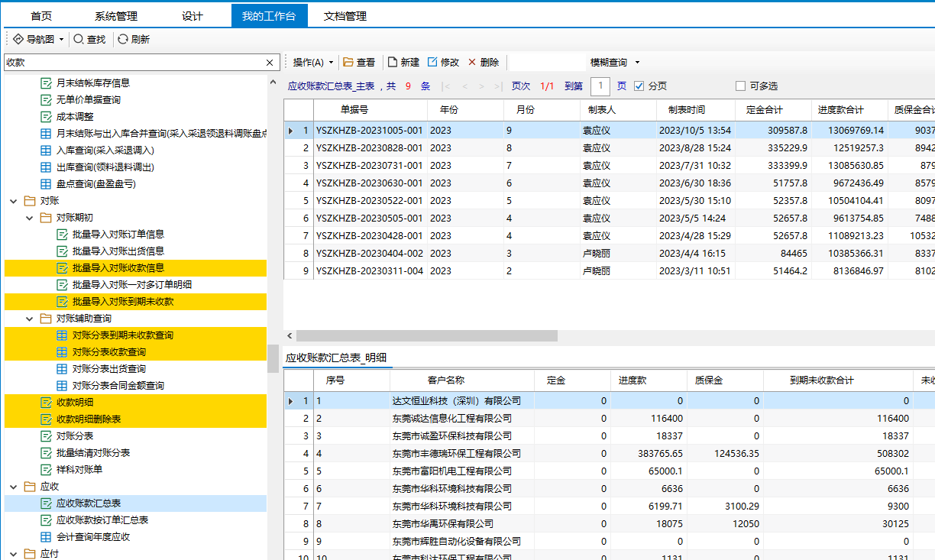
Task: Open 批量结清对账分表 tree item
Action: pos(93,453)
